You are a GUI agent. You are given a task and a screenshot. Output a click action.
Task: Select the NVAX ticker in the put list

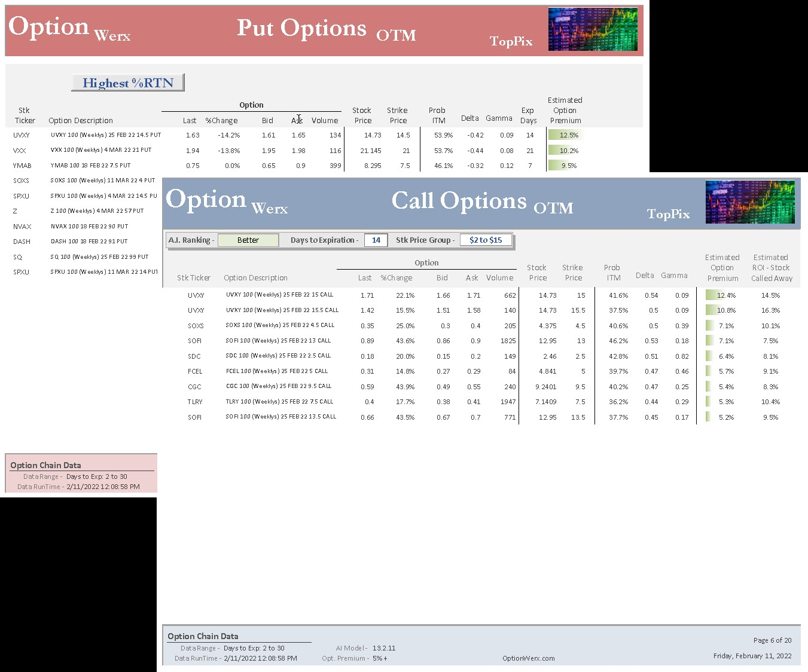(x=22, y=227)
